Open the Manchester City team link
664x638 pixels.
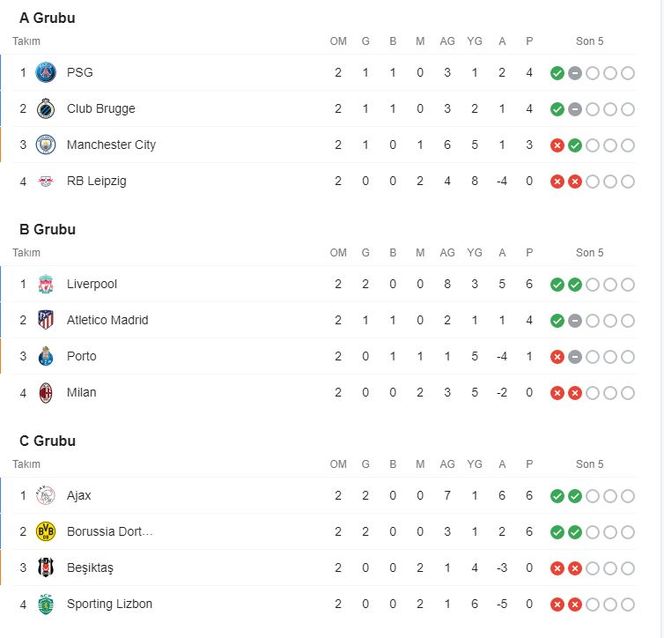click(111, 145)
